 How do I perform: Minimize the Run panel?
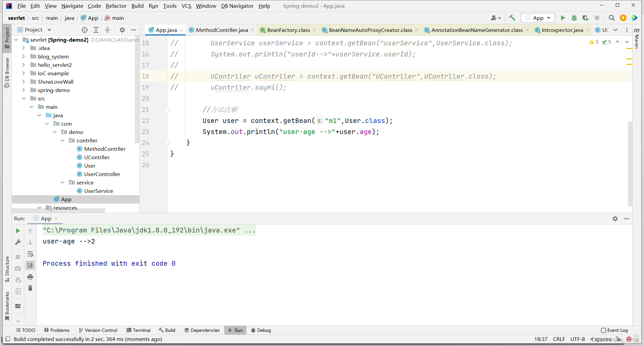tap(627, 219)
